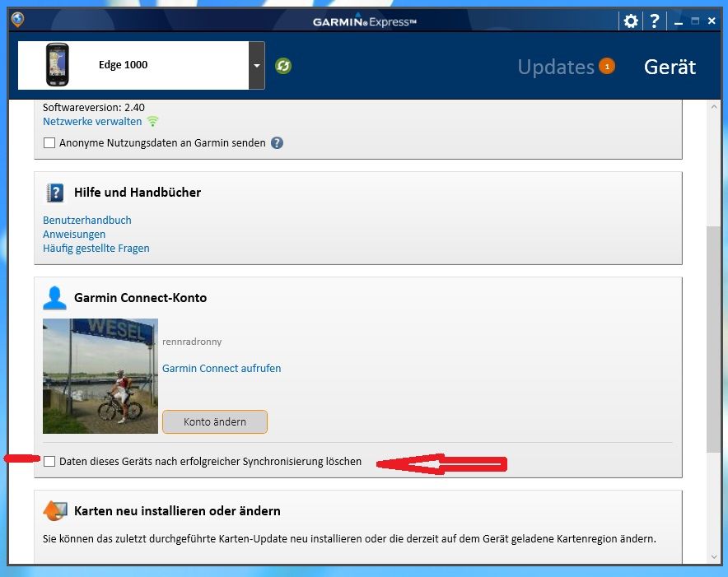Click the green Wi-Fi signal icon

(x=152, y=122)
